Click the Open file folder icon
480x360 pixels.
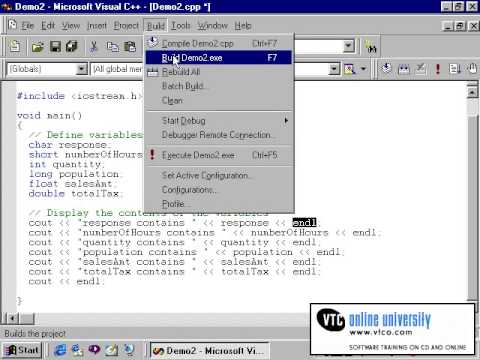point(38,47)
